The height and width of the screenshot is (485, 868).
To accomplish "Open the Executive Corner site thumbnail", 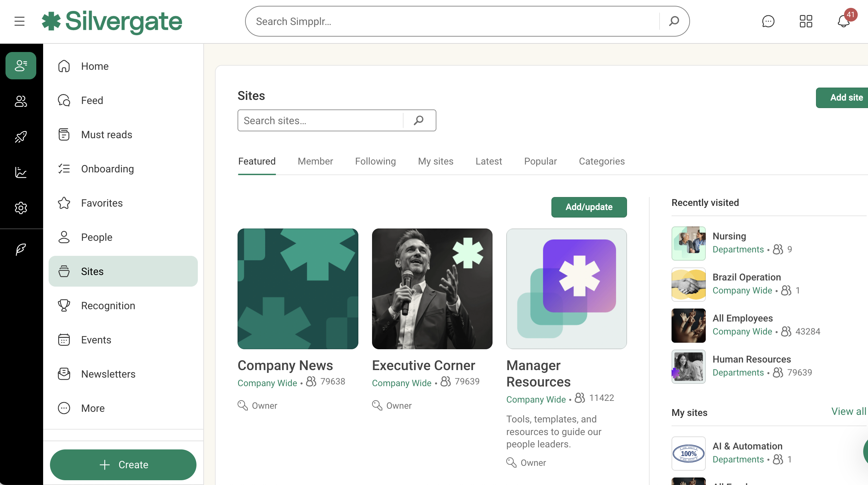I will (432, 289).
